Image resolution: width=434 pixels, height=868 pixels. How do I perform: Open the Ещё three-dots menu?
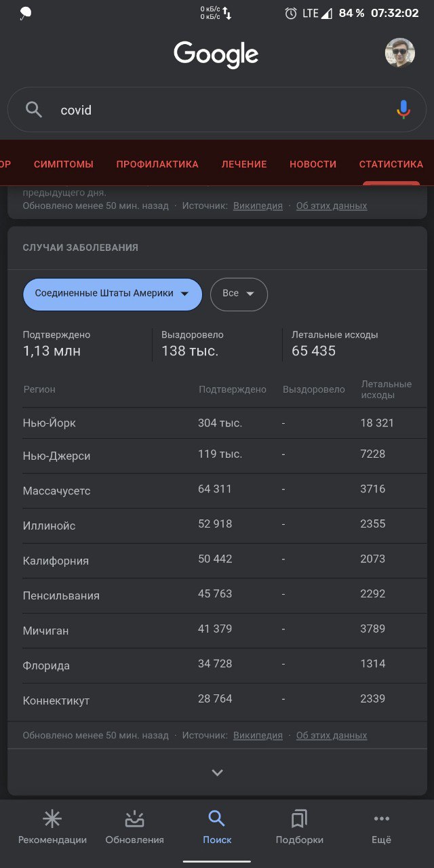click(x=381, y=827)
